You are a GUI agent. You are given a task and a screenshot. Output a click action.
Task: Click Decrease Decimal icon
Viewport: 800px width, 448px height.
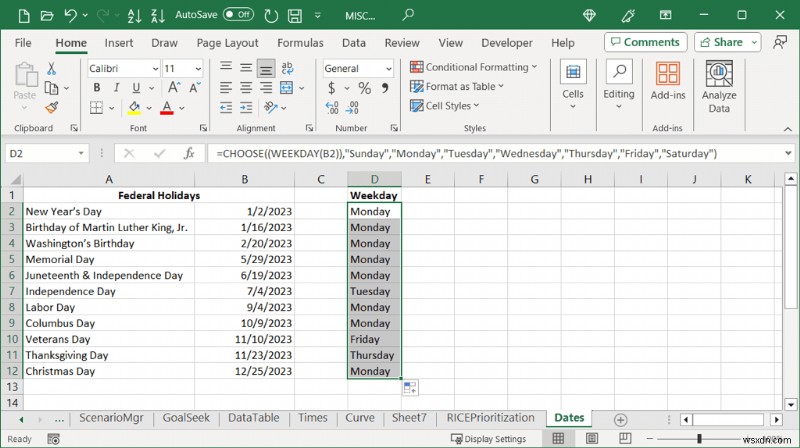point(352,108)
